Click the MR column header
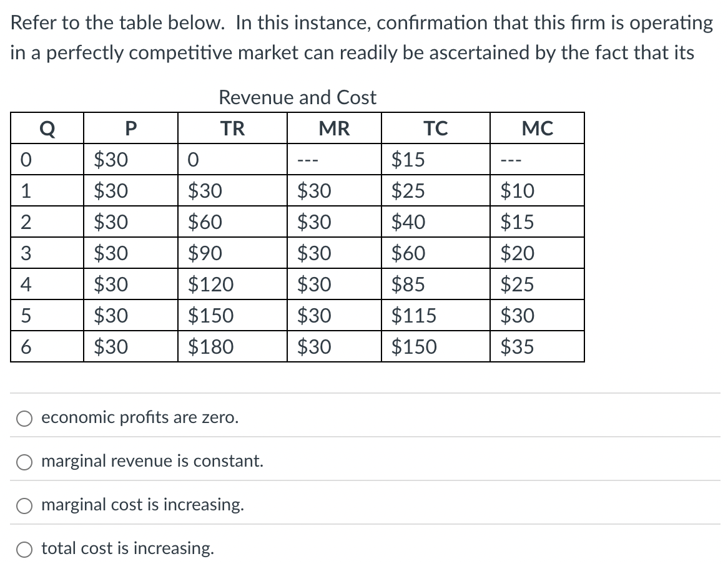This screenshot has width=728, height=564. coord(333,128)
